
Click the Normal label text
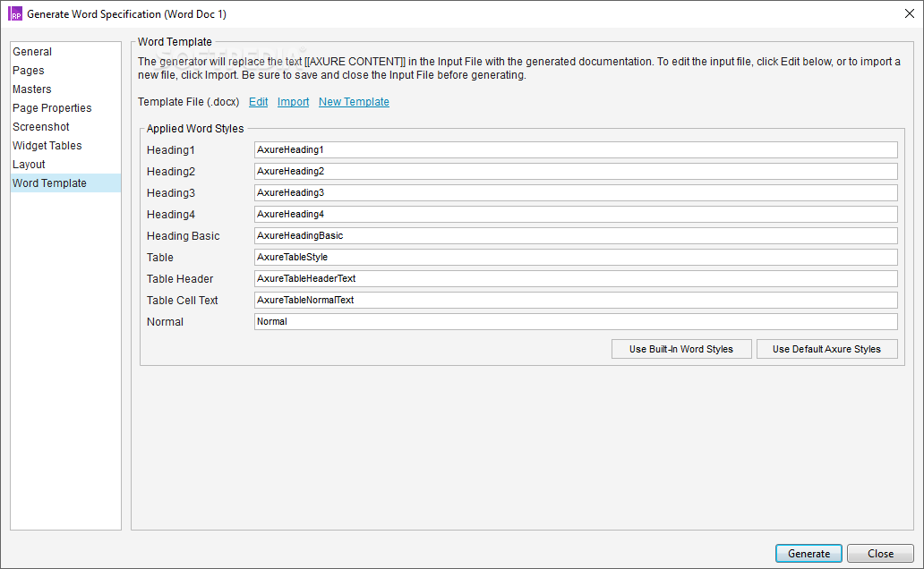[x=165, y=322]
